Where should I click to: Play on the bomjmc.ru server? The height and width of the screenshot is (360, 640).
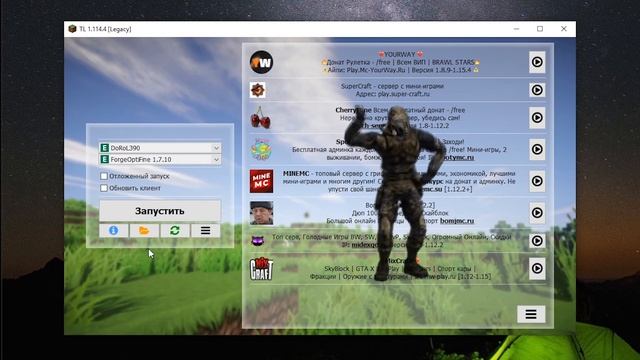pyautogui.click(x=537, y=213)
